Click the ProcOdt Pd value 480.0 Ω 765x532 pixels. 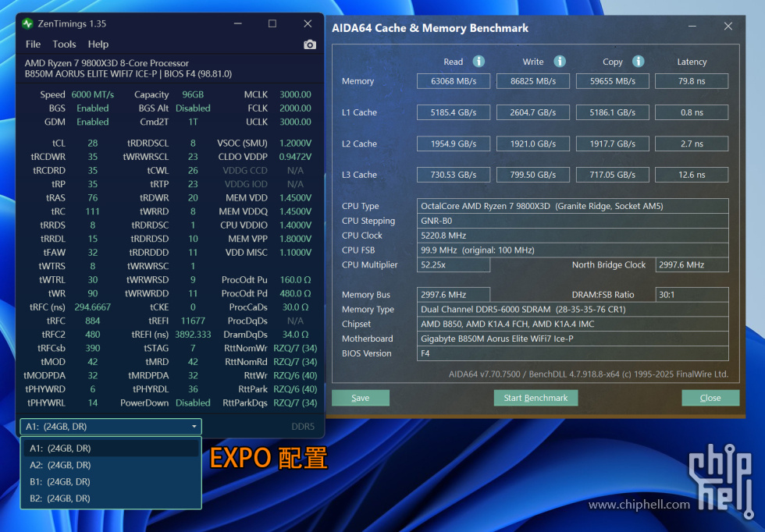click(295, 293)
